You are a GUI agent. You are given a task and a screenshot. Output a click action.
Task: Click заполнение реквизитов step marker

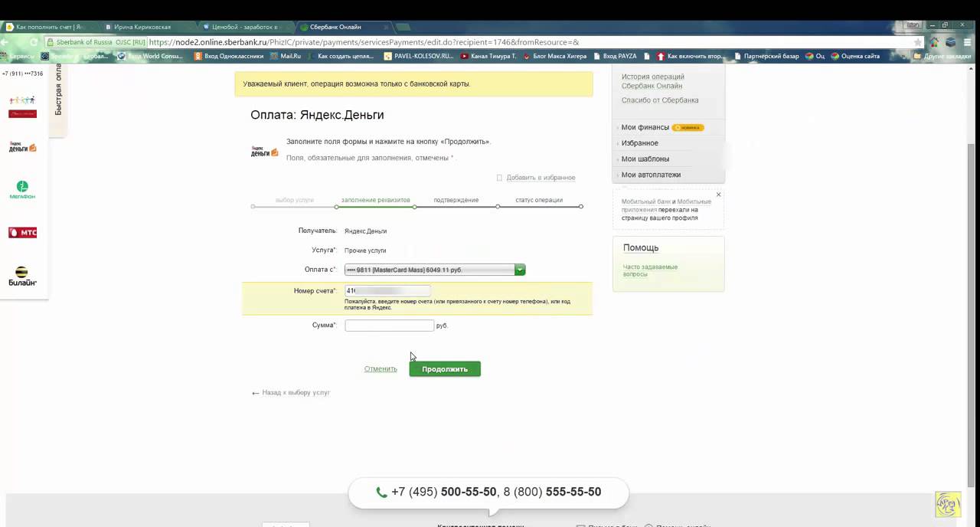[376, 200]
